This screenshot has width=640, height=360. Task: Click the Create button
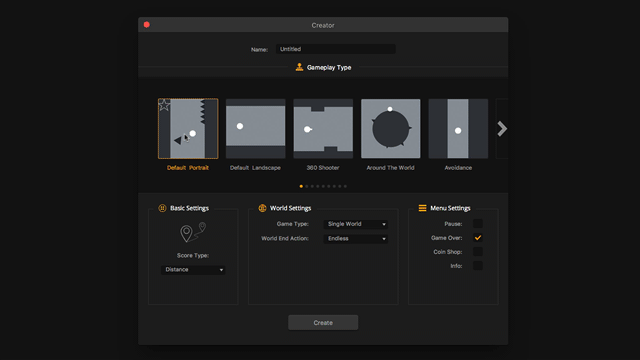click(323, 322)
